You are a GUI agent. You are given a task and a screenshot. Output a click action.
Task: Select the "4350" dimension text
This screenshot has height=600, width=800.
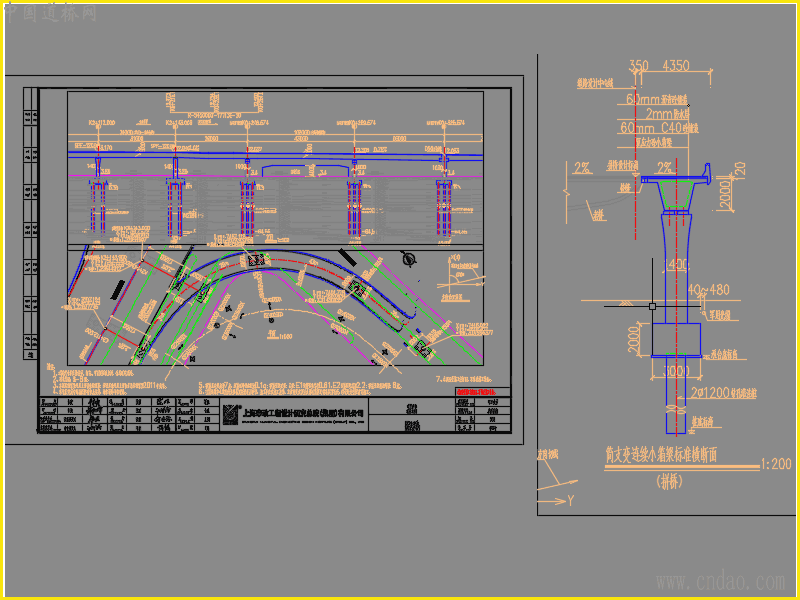(x=676, y=66)
